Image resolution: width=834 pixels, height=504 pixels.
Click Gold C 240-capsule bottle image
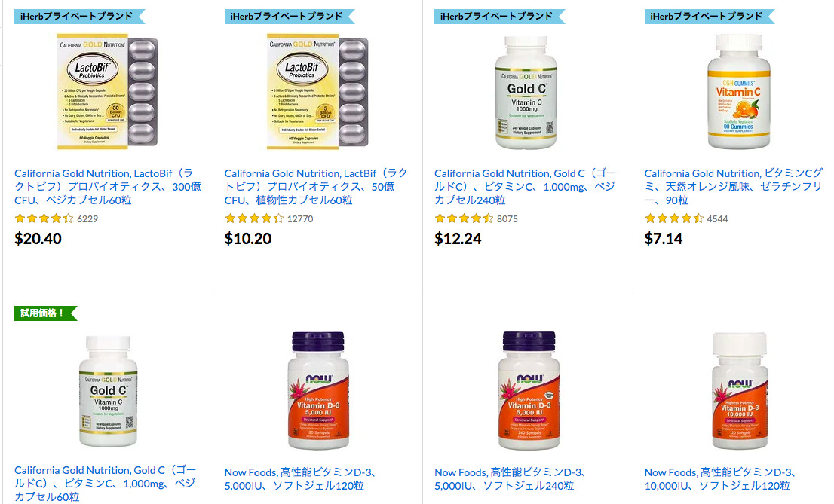(x=526, y=93)
